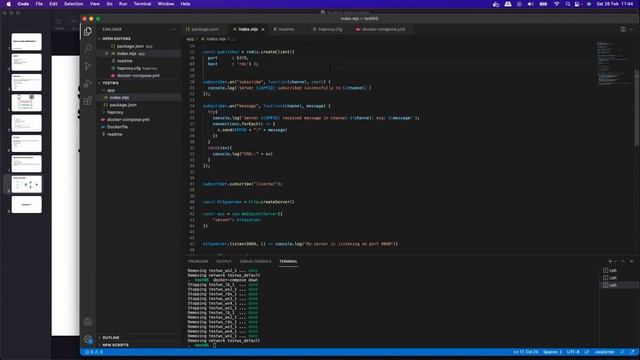
Task: Open the Source Control view
Action: (88, 66)
